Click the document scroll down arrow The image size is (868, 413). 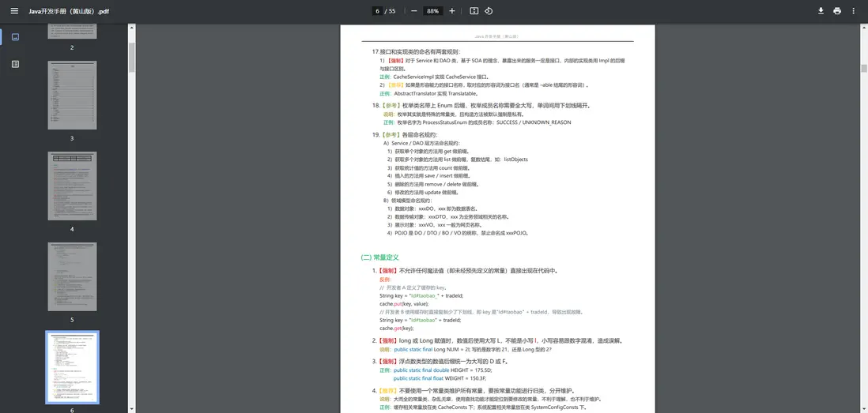click(x=863, y=409)
